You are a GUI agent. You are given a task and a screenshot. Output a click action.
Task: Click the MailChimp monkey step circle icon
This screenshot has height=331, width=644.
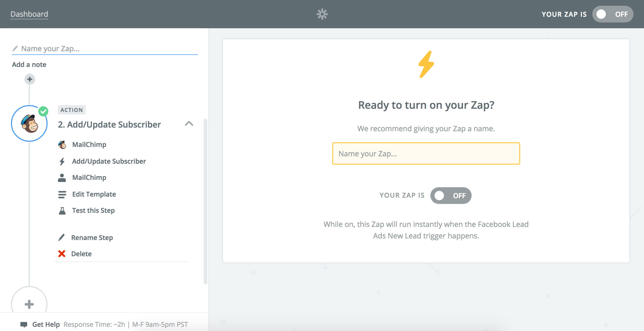click(29, 123)
